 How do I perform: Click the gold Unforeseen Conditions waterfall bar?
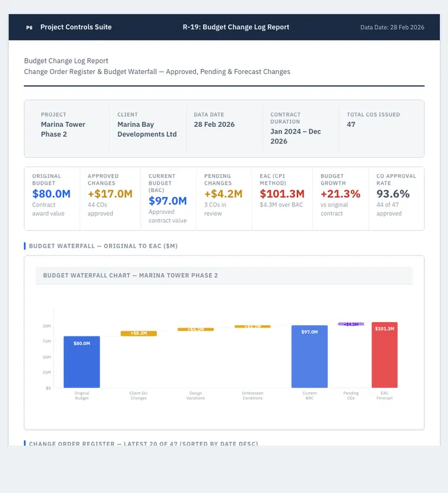tap(253, 326)
